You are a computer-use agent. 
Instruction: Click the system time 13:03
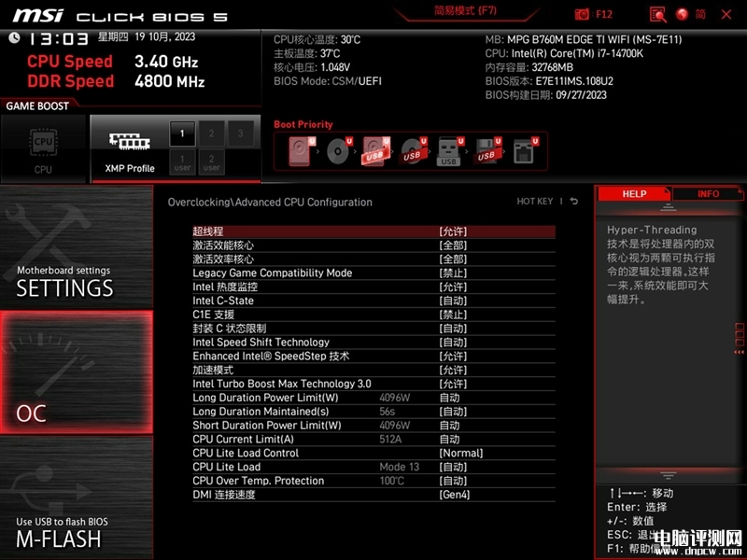tap(58, 38)
